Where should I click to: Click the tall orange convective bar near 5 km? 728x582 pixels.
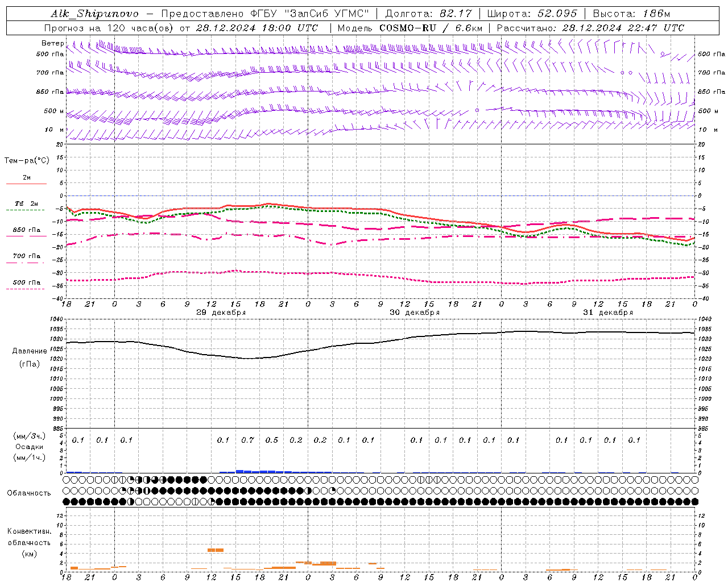coord(216,550)
